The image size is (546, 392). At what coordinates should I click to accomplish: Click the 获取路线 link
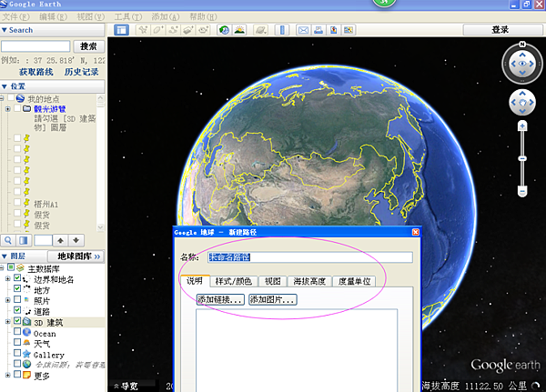tap(36, 72)
